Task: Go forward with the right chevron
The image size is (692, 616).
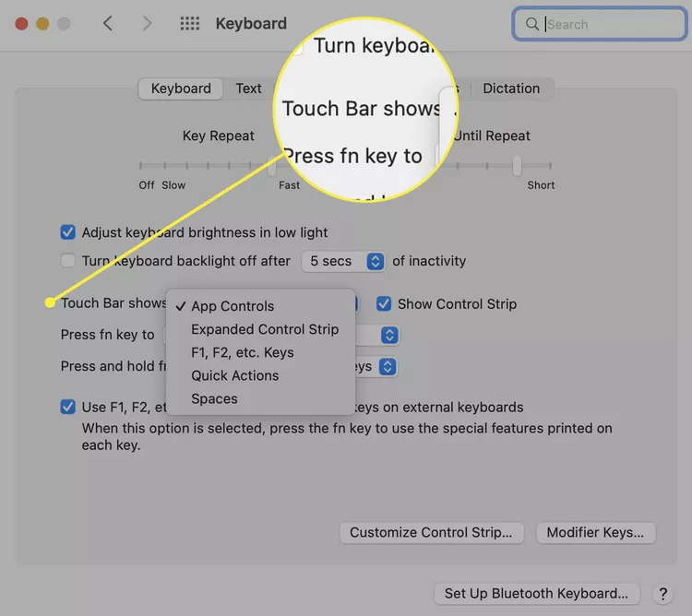Action: [x=147, y=23]
